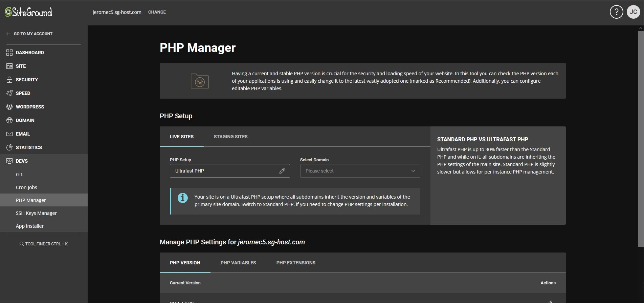Open the PHP Extensions tab
Screen dimensions: 644x303
pyautogui.click(x=296, y=263)
